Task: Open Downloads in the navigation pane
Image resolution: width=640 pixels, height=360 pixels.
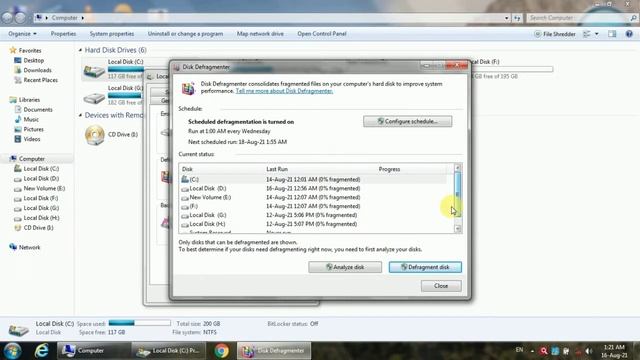Action: (37, 70)
